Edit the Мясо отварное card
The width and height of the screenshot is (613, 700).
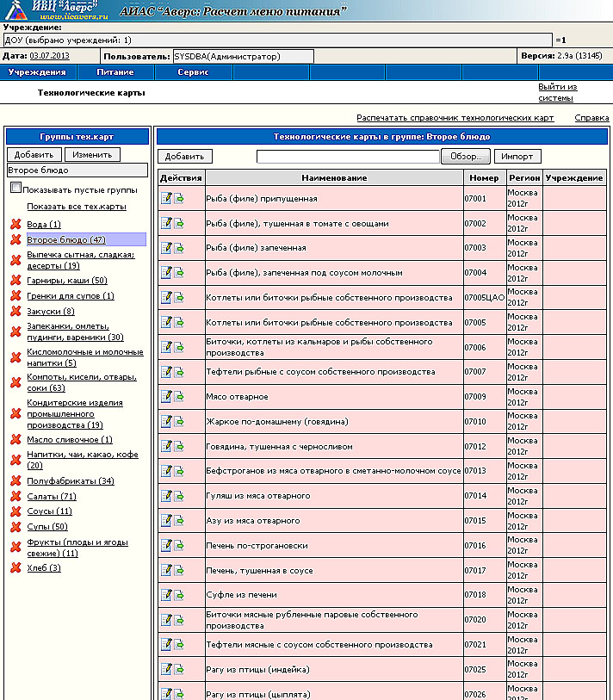pyautogui.click(x=166, y=396)
